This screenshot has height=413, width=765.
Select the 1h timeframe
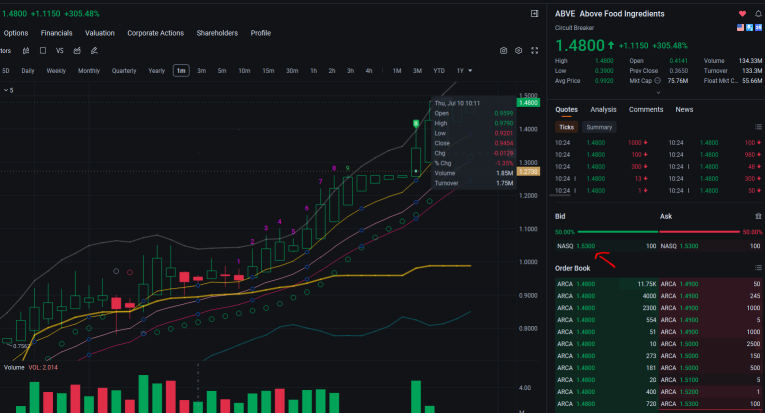click(x=313, y=71)
